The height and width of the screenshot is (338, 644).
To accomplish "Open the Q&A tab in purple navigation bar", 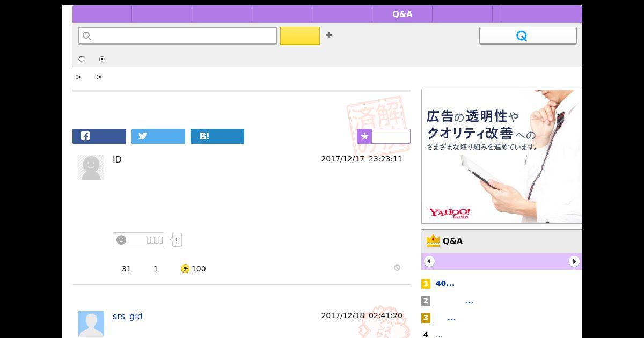I will tap(402, 14).
